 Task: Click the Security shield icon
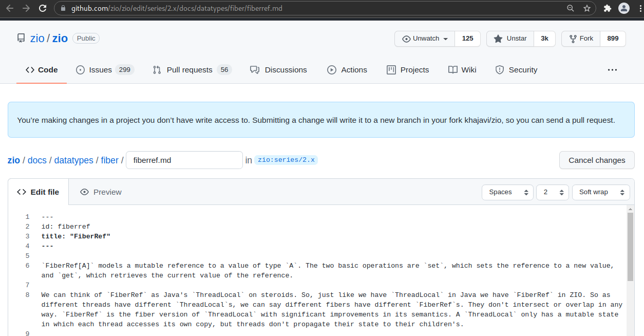pos(499,70)
